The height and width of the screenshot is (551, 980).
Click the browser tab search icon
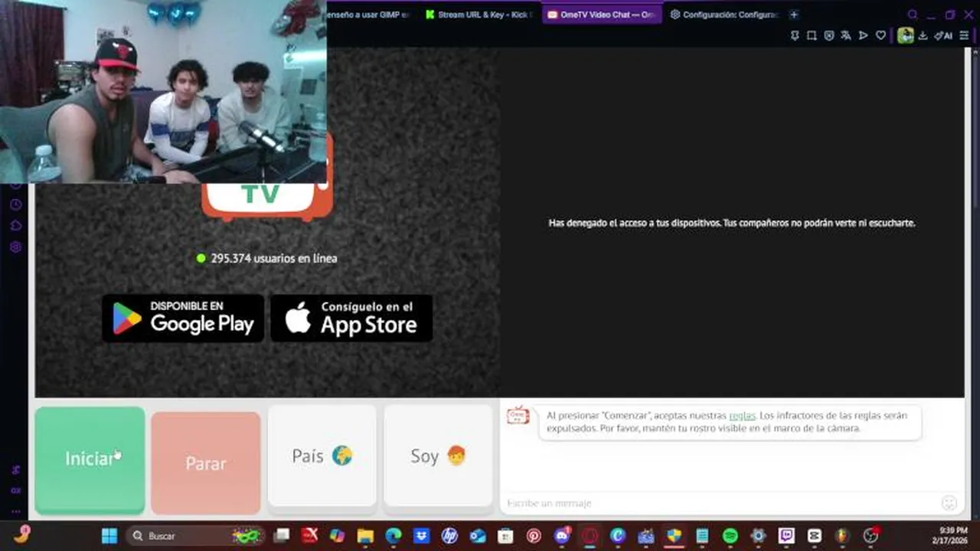click(913, 15)
